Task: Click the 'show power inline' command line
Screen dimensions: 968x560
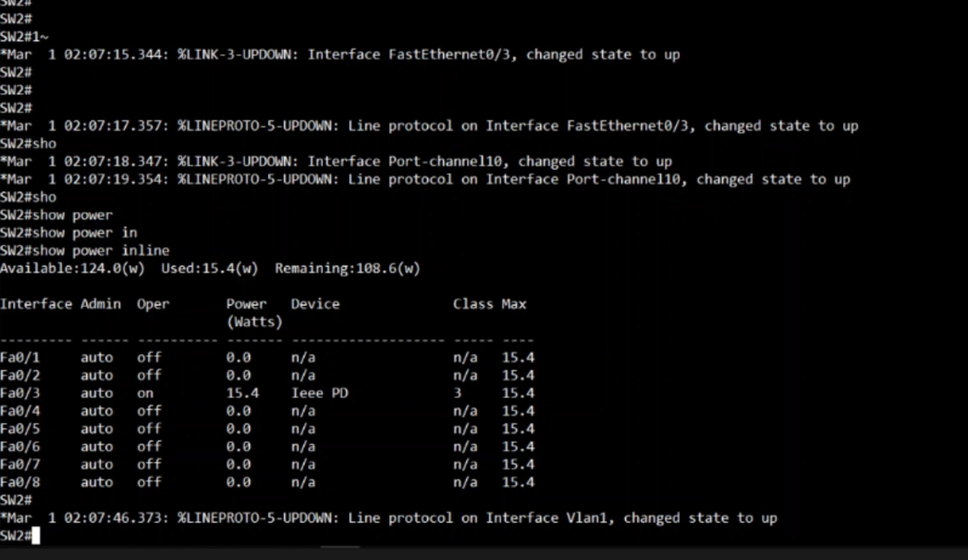Action: pos(84,250)
